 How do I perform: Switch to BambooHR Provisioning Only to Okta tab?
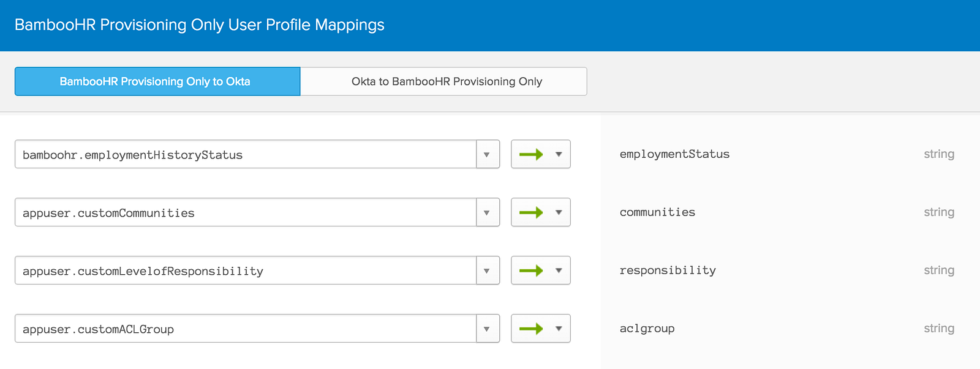[157, 81]
